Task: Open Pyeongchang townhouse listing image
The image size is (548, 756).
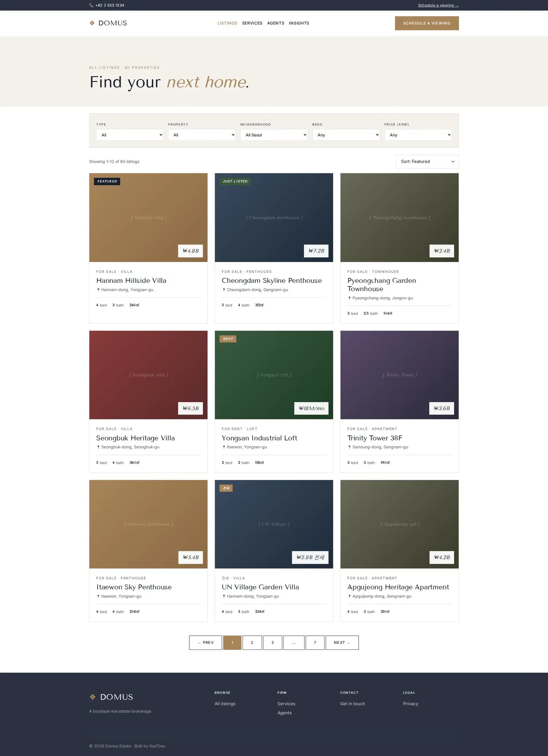Action: (399, 218)
